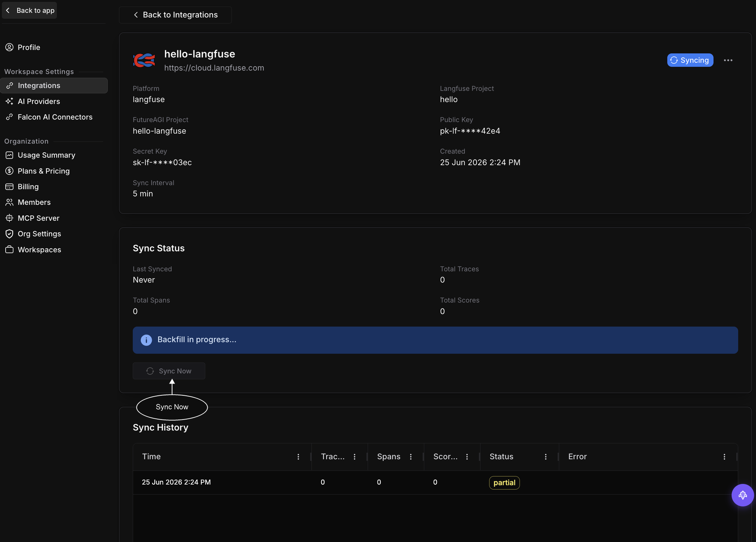Sort by Error column header

tap(577, 457)
